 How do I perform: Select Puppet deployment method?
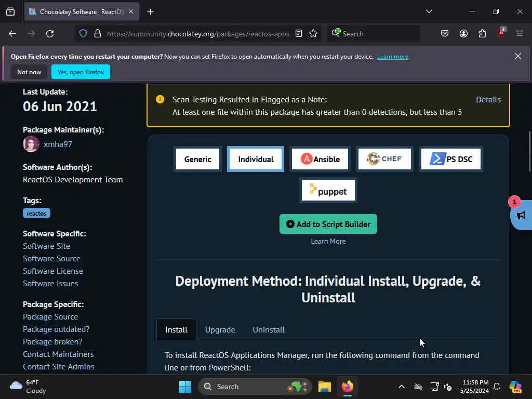[328, 191]
